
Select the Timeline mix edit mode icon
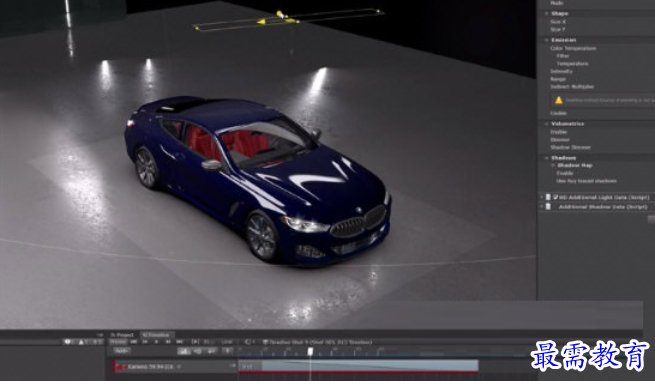point(184,351)
